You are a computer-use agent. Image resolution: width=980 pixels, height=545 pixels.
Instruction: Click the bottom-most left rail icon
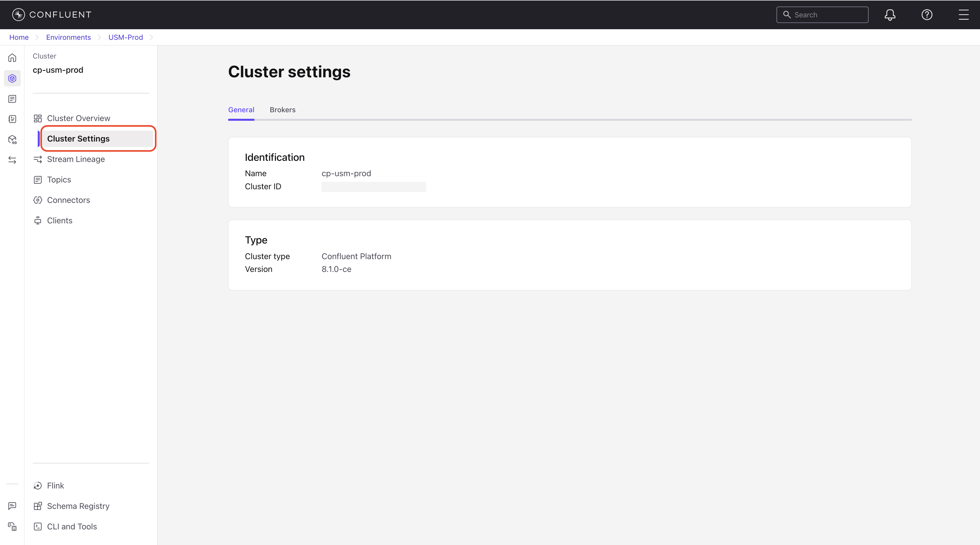12,526
